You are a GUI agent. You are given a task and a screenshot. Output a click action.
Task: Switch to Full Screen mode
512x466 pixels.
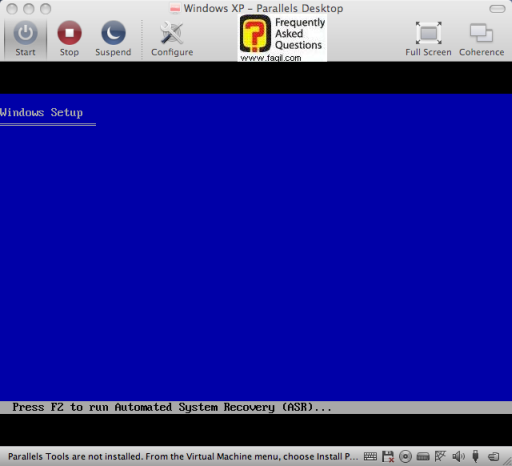tap(428, 38)
